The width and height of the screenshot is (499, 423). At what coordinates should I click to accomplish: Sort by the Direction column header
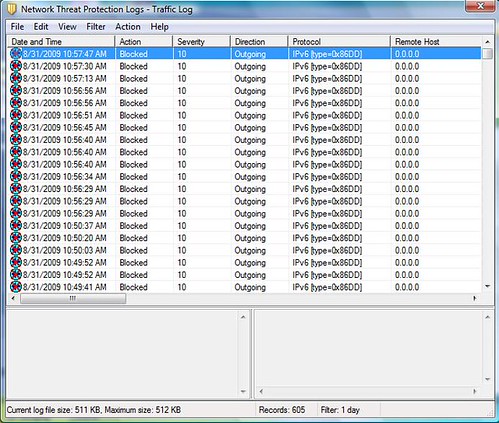click(259, 42)
